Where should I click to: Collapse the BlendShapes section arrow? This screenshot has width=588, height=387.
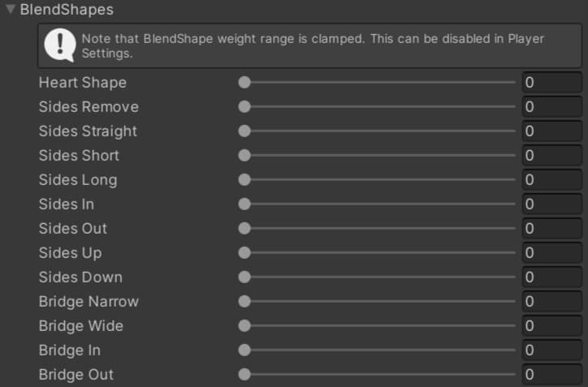click(11, 10)
